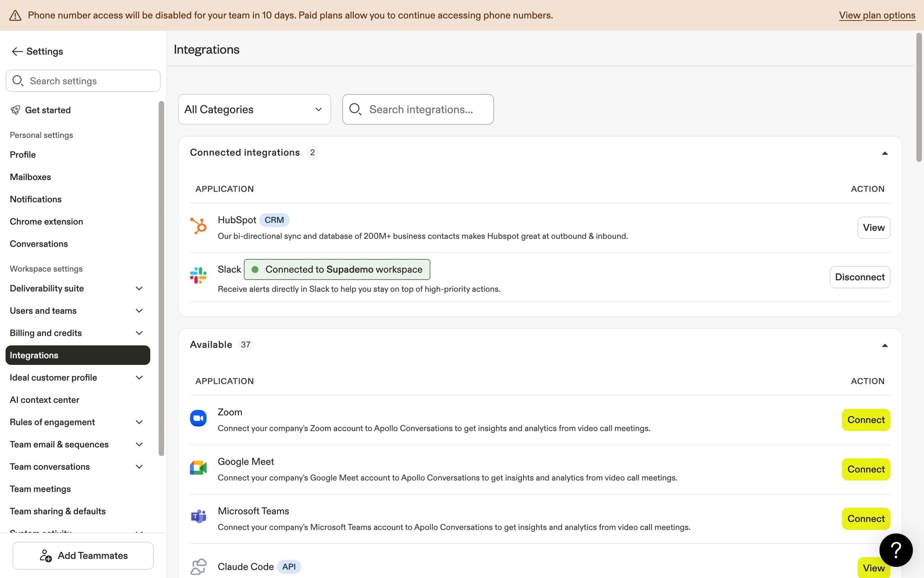Click the Claude Code icon
Viewport: 924px width, 578px height.
coord(199,567)
